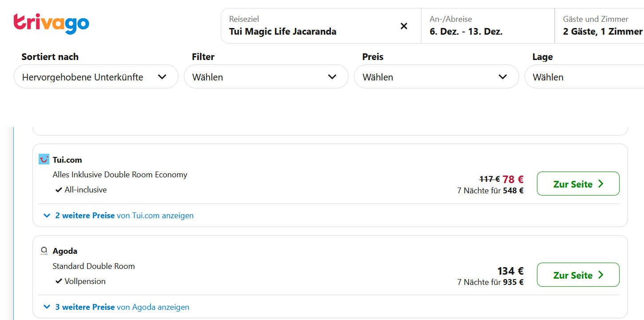This screenshot has width=644, height=320.
Task: Open the Filter Wählen dropdown
Action: 266,77
